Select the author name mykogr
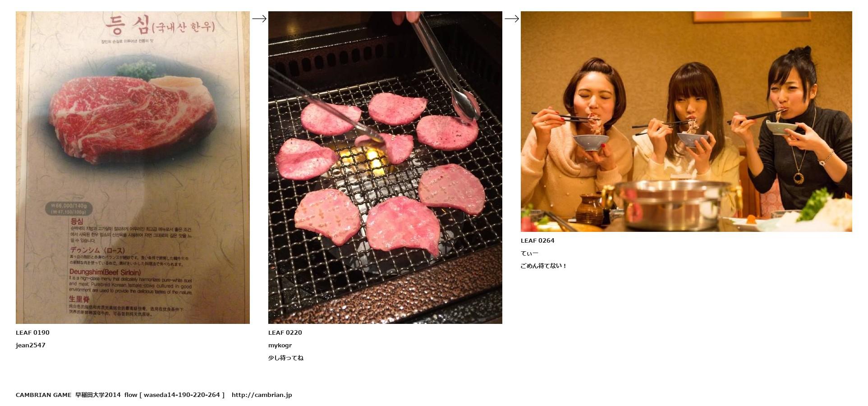868x406 pixels. click(280, 345)
